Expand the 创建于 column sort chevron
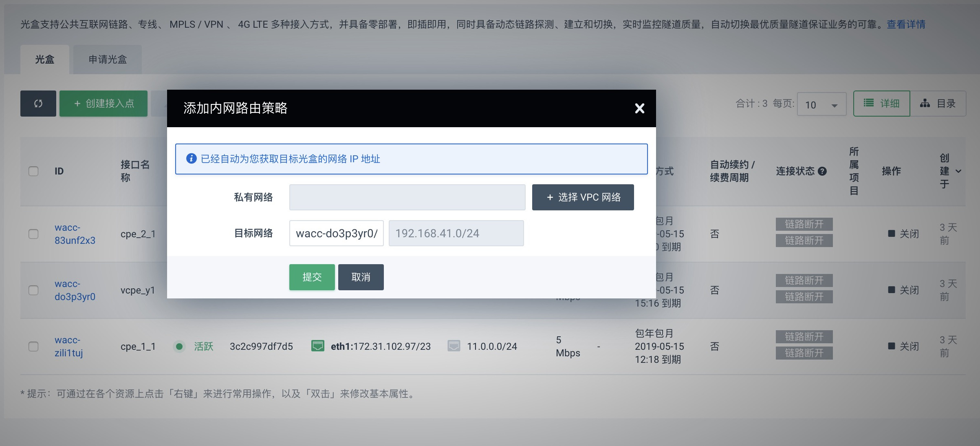Image resolution: width=980 pixels, height=446 pixels. point(958,171)
